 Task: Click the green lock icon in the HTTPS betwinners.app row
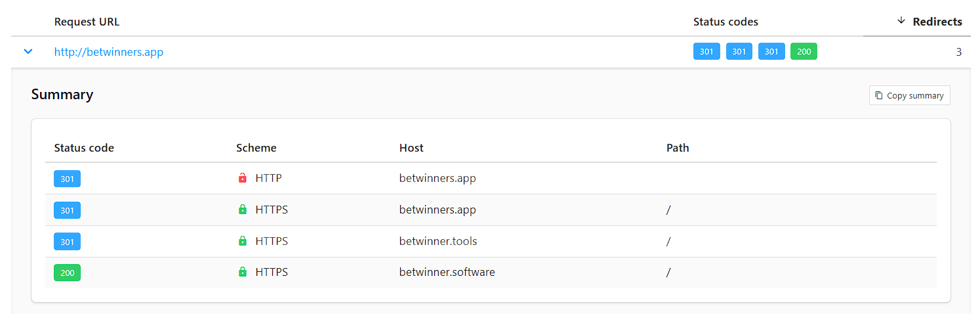[243, 210]
